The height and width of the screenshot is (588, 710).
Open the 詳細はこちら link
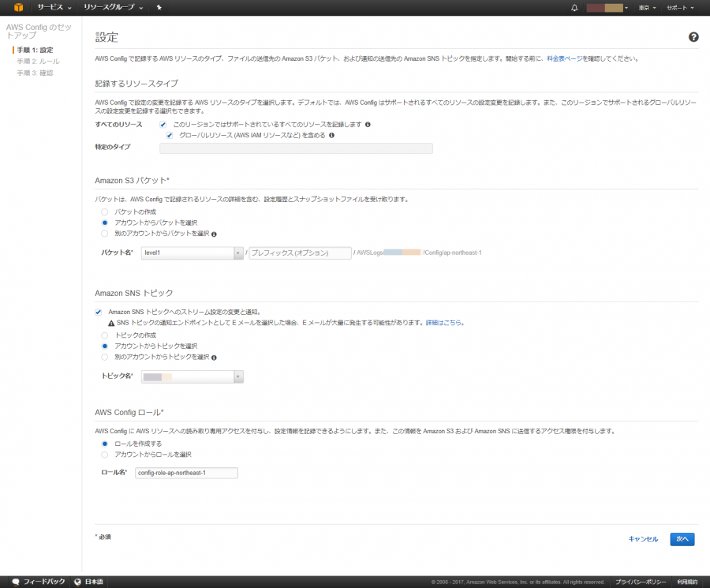pos(443,323)
